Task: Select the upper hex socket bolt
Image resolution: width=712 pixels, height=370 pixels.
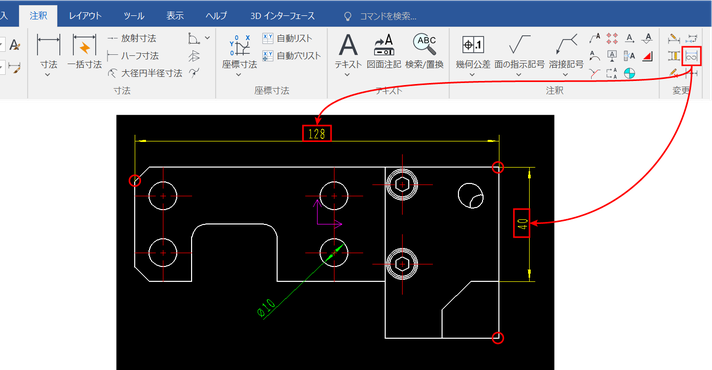Action: 402,185
